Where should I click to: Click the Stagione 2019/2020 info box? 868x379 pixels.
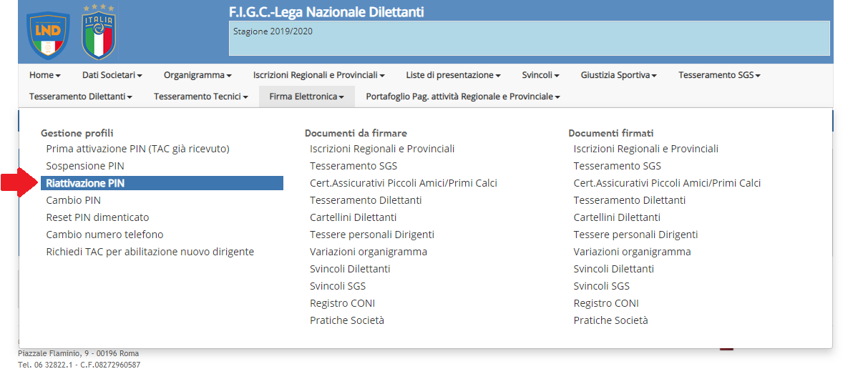(x=530, y=38)
